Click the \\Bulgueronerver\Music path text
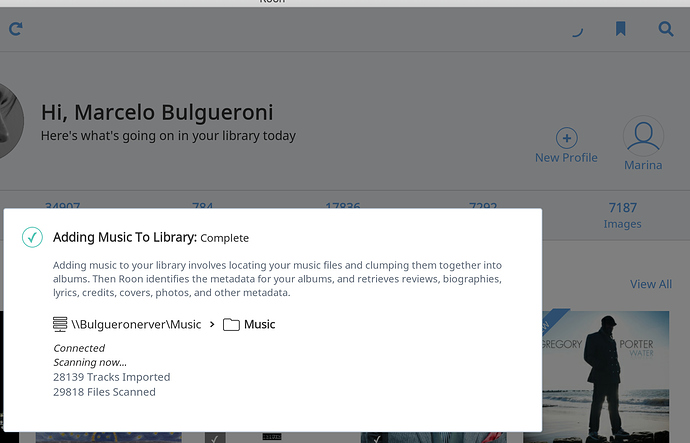This screenshot has width=690, height=443. tap(136, 325)
